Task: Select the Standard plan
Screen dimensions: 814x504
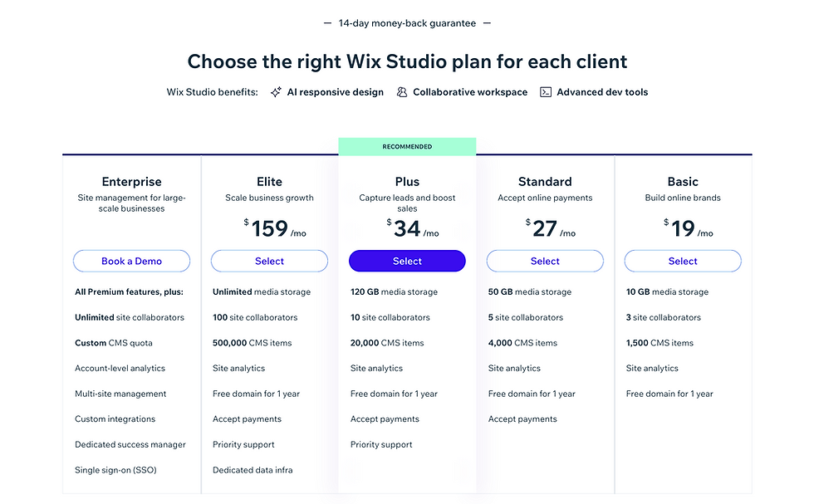Action: coord(545,261)
